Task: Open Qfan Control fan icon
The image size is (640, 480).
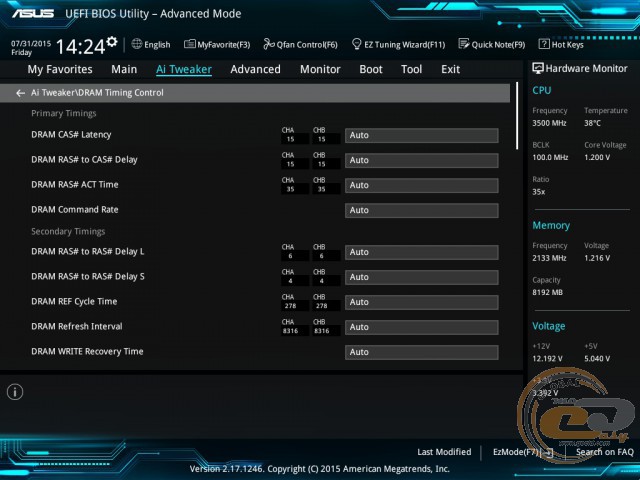Action: (269, 44)
